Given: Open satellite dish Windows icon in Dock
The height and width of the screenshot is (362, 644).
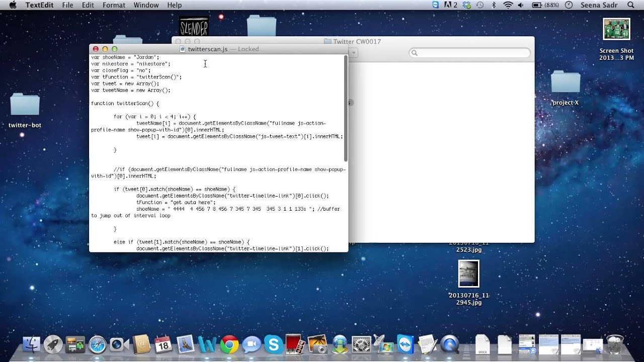Looking at the screenshot, I should click(383, 343).
